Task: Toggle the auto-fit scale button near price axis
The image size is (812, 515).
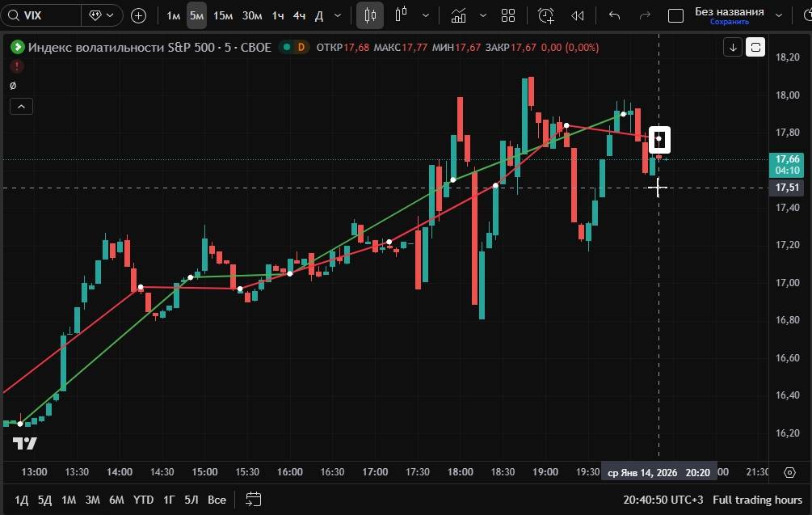Action: coord(755,47)
